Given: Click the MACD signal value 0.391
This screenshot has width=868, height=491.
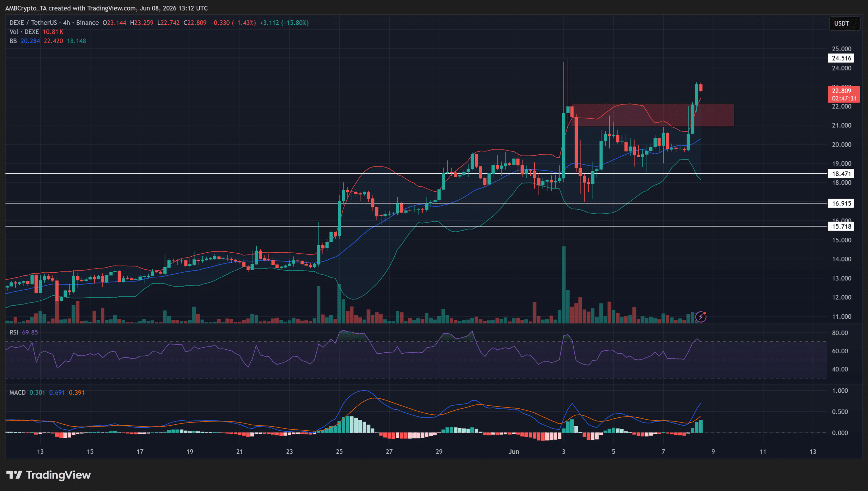Looking at the screenshot, I should tap(77, 392).
